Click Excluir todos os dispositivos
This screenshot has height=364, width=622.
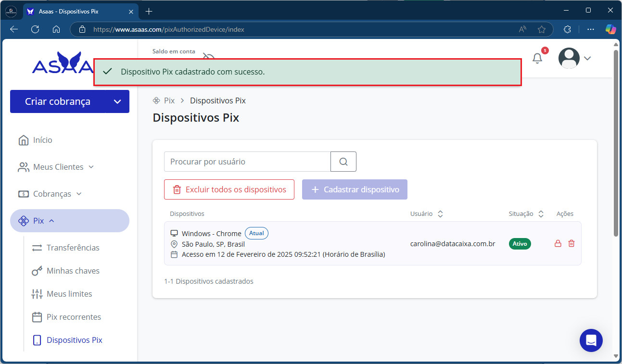click(x=229, y=189)
